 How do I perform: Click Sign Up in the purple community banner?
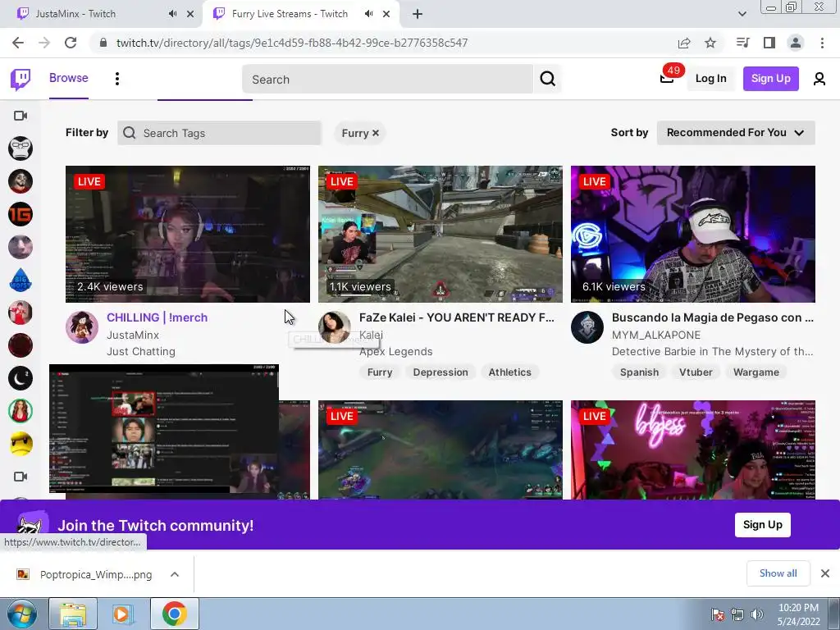[762, 525]
